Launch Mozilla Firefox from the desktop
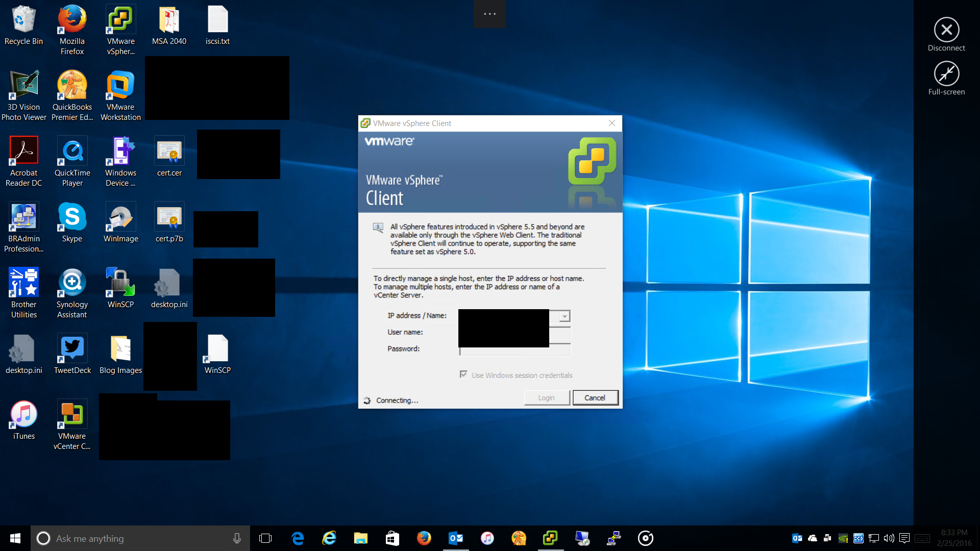 pos(72,30)
